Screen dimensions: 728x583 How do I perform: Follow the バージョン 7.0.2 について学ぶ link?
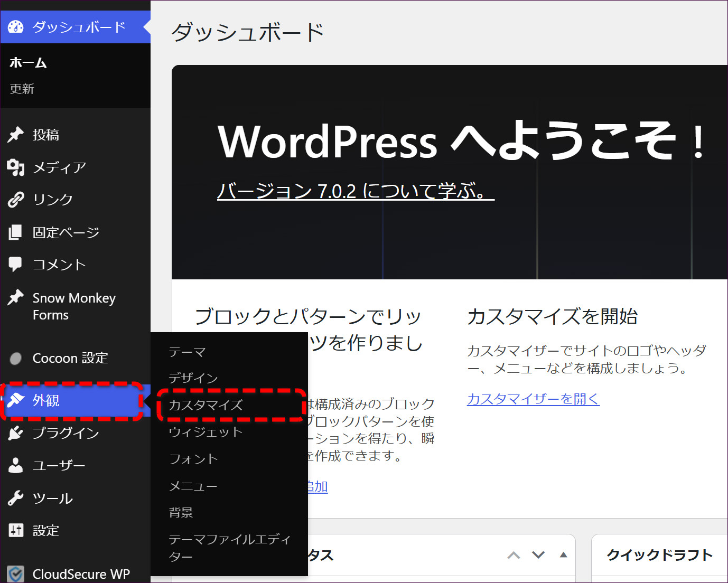tap(356, 191)
